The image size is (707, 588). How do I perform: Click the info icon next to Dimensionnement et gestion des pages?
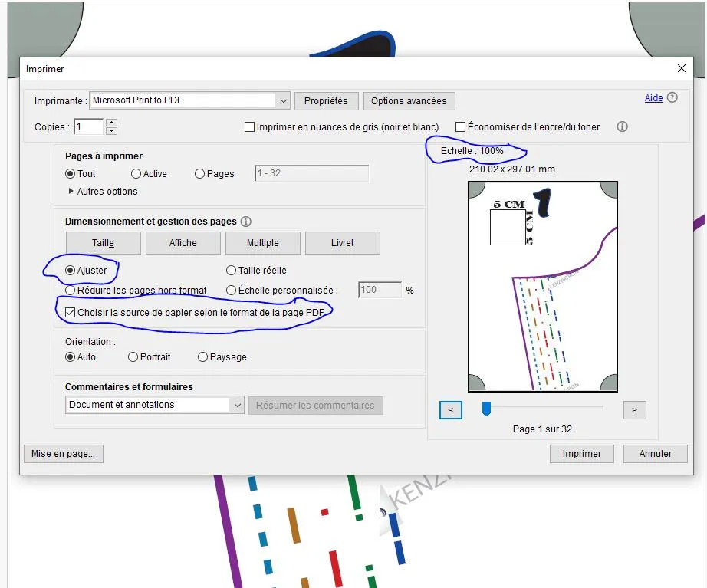coord(245,222)
